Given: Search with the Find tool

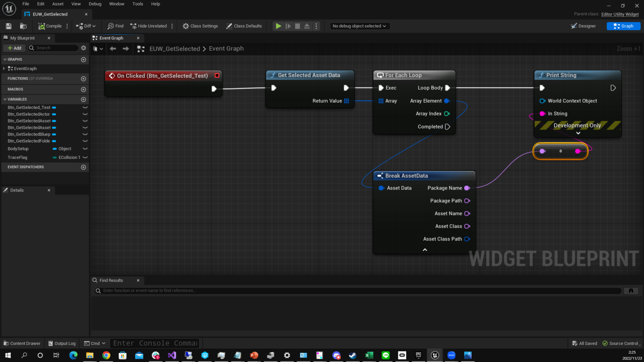Looking at the screenshot, I should pyautogui.click(x=115, y=26).
